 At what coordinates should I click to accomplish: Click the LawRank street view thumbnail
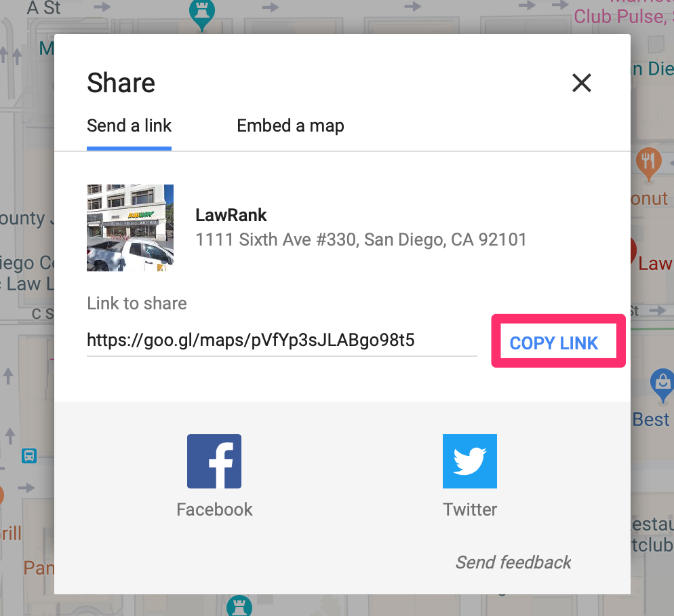click(x=130, y=228)
